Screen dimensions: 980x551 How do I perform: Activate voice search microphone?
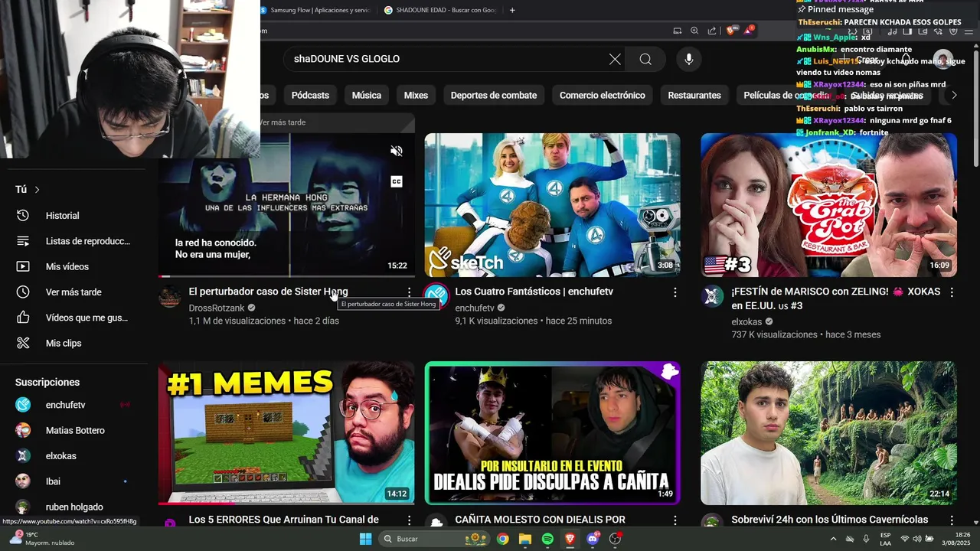pyautogui.click(x=689, y=59)
